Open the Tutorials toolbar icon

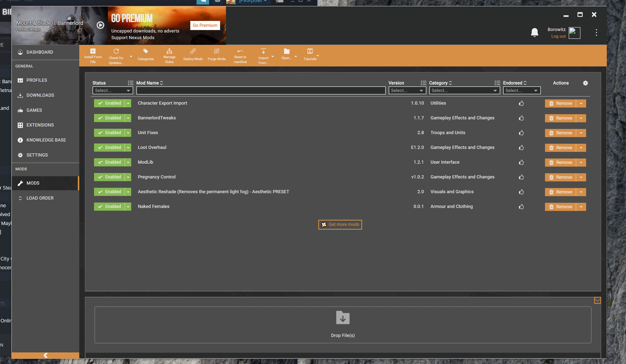pos(310,51)
